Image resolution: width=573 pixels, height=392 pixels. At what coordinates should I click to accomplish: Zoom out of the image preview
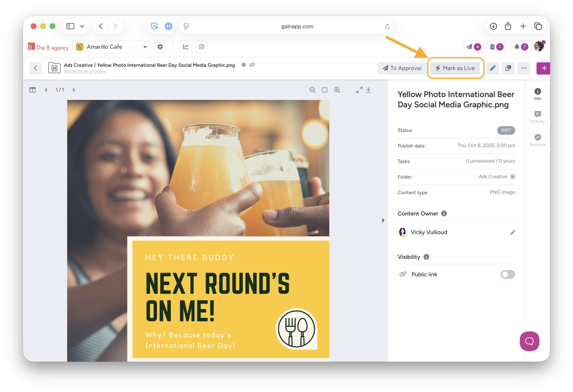[x=312, y=90]
